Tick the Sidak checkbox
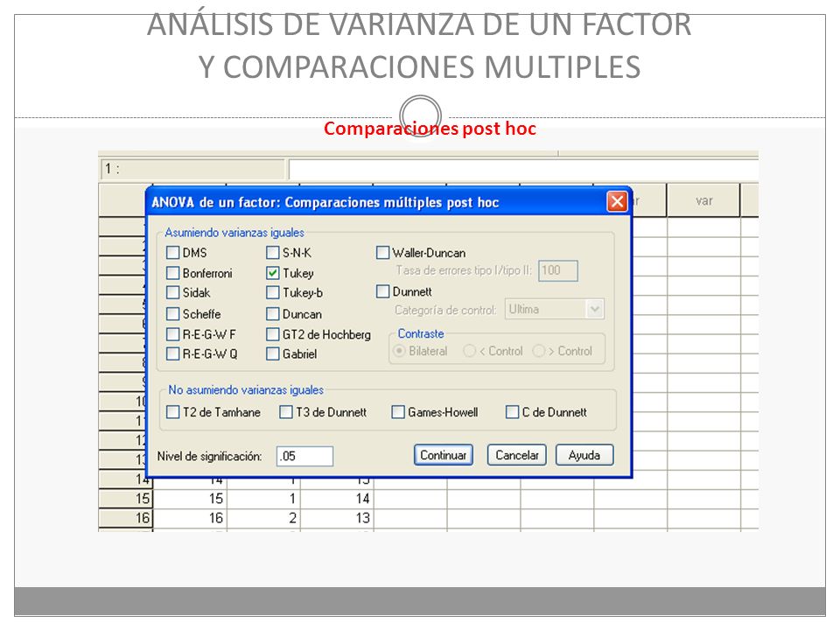Viewport: 840px width, 630px height. point(172,292)
